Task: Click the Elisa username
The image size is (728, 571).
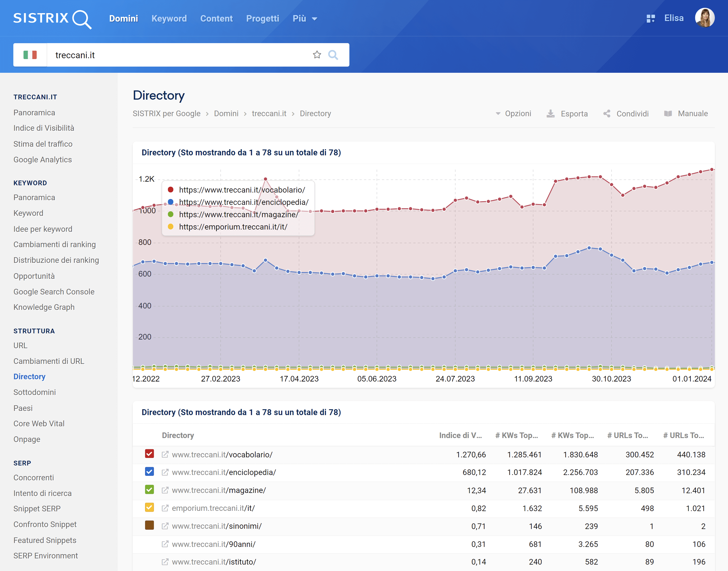Action: (x=674, y=18)
